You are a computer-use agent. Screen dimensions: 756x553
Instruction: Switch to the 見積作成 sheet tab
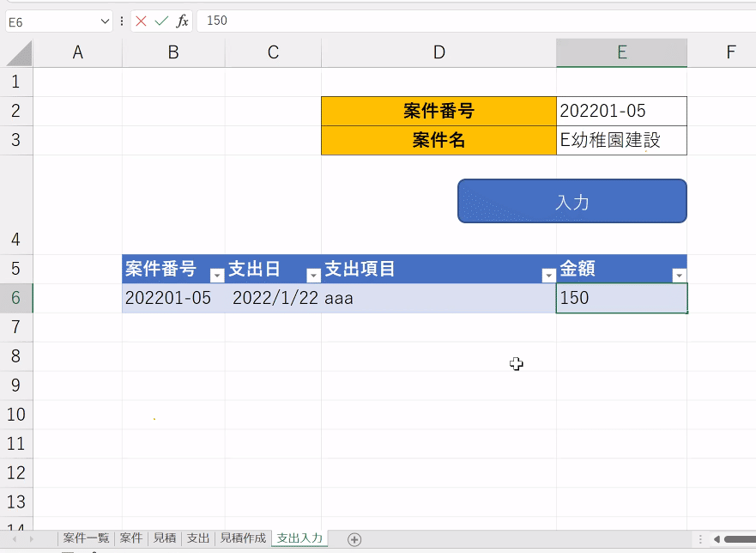pos(243,538)
